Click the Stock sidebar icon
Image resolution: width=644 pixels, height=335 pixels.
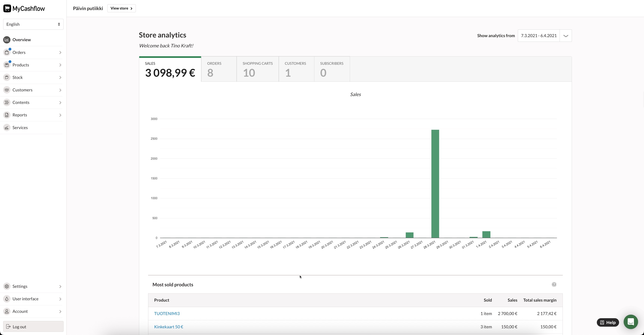click(x=7, y=77)
